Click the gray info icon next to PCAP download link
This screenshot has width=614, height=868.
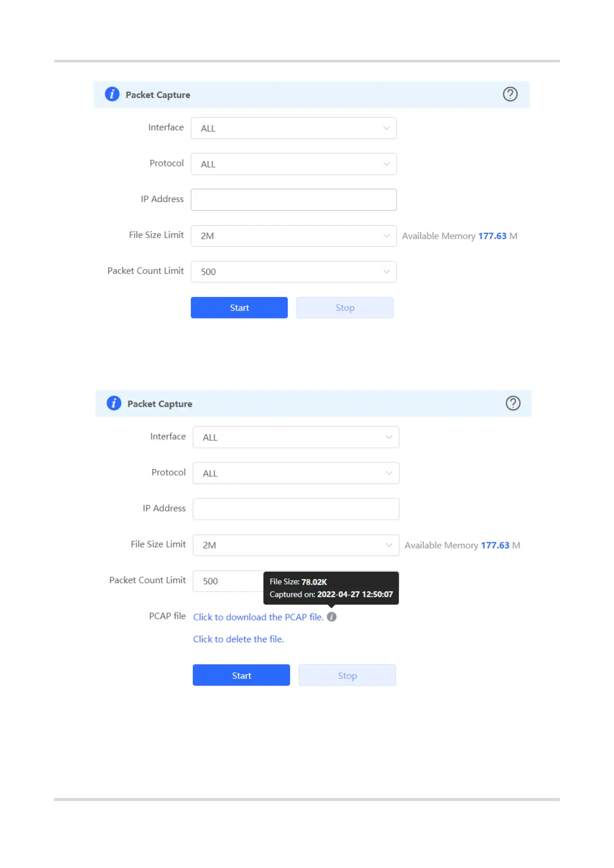[331, 617]
